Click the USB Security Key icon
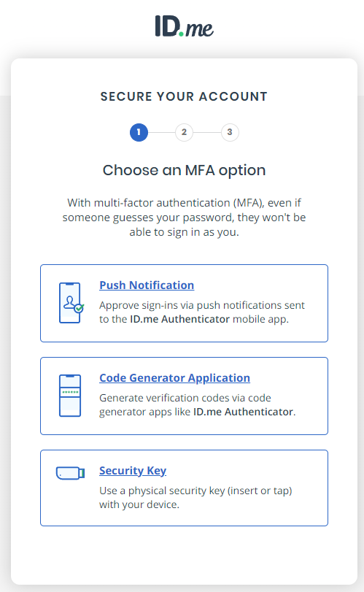Viewport: 364px width, 592px height. pos(70,473)
